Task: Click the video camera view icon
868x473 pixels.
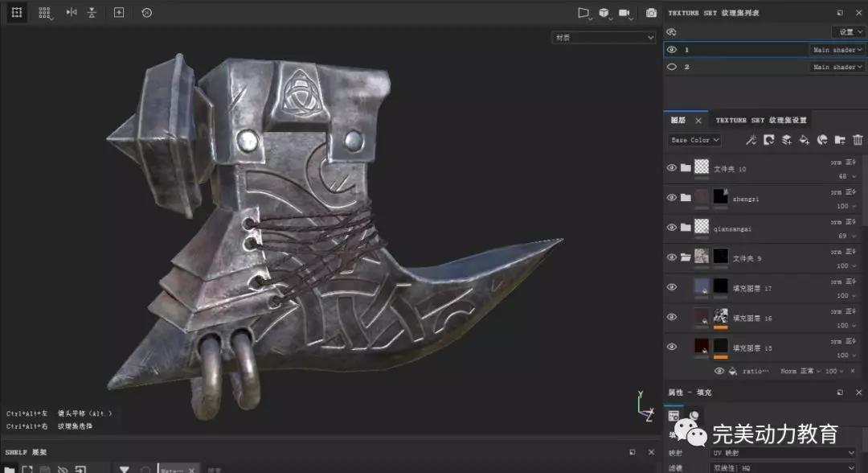Action: point(624,13)
